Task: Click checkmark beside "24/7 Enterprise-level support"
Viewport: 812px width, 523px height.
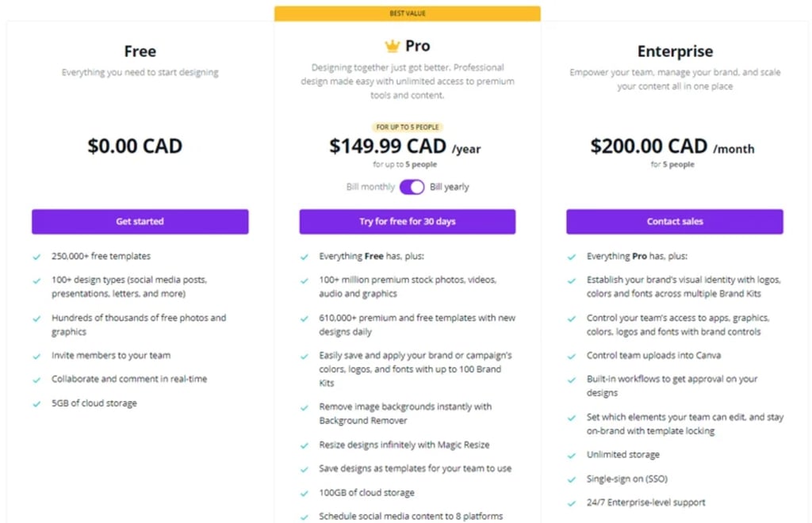Action: point(571,502)
